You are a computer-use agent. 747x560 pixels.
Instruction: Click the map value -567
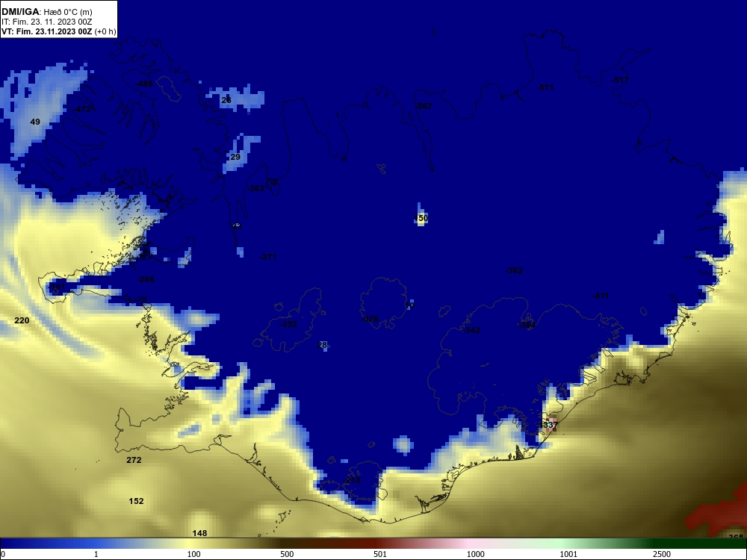point(424,106)
